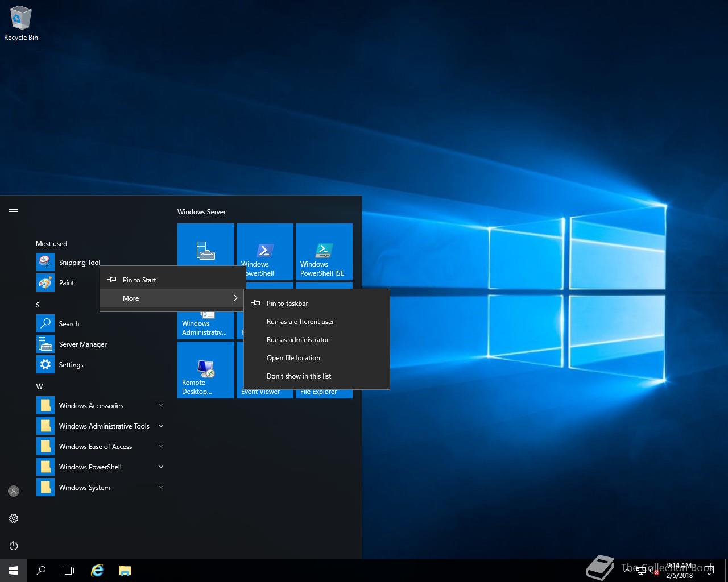Open the Settings gear in Start rail
728x582 pixels.
coord(14,518)
